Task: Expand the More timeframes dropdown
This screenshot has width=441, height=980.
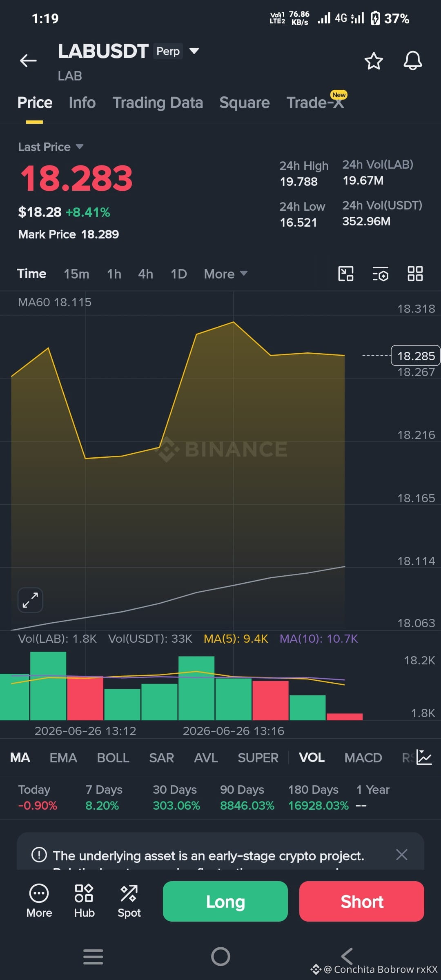Action: point(226,274)
